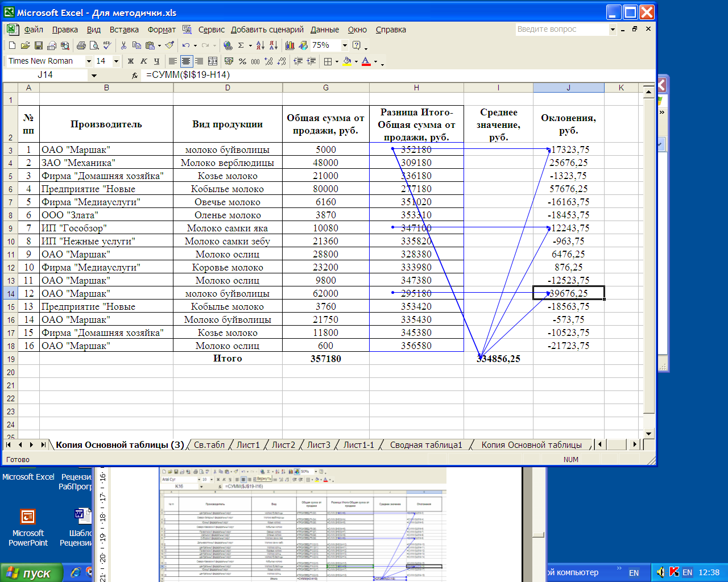This screenshot has width=728, height=582.
Task: Click the vertical scrollbar down arrow
Action: click(649, 433)
